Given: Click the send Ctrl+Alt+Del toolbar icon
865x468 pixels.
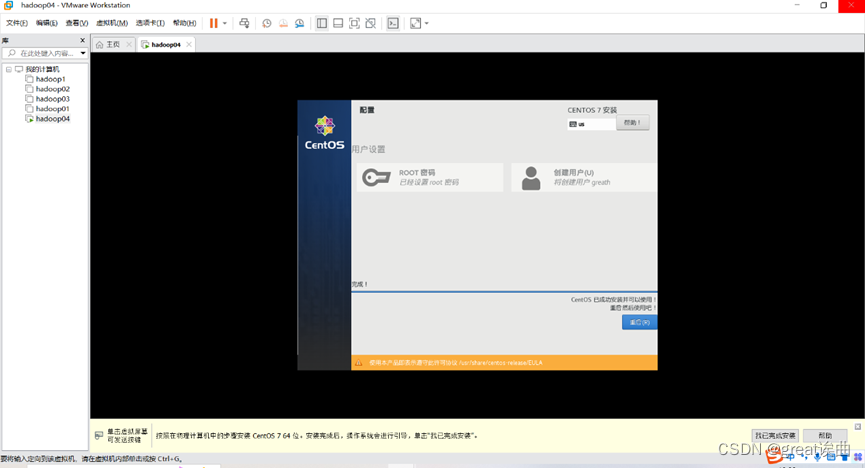Looking at the screenshot, I should 244,23.
